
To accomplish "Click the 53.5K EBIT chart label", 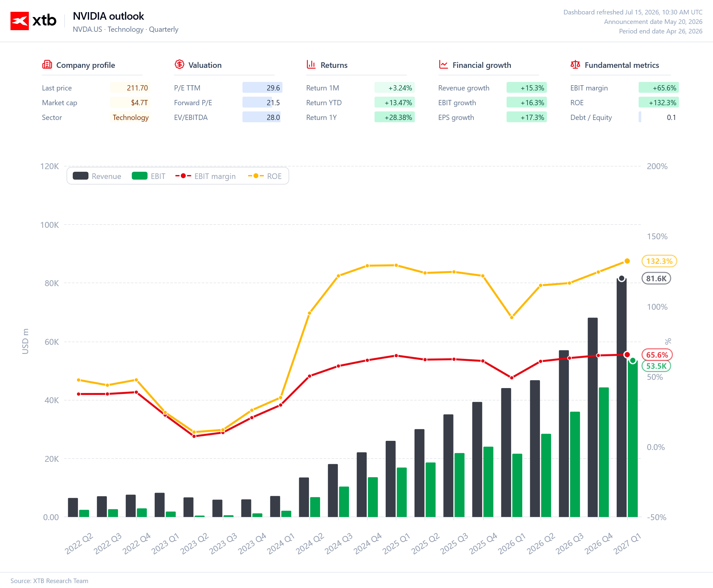I will [x=656, y=366].
